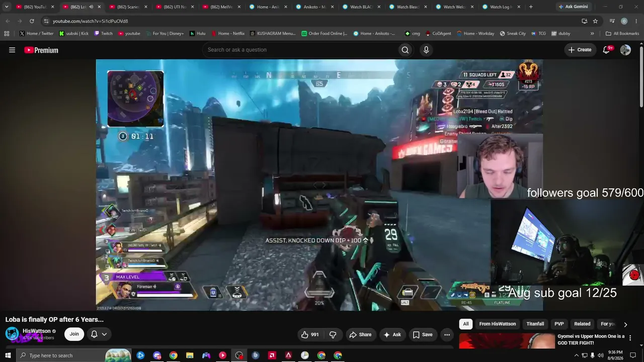Image resolution: width=644 pixels, height=362 pixels.
Task: Open Ask Gemini in the Chrome title bar
Action: click(573, 7)
